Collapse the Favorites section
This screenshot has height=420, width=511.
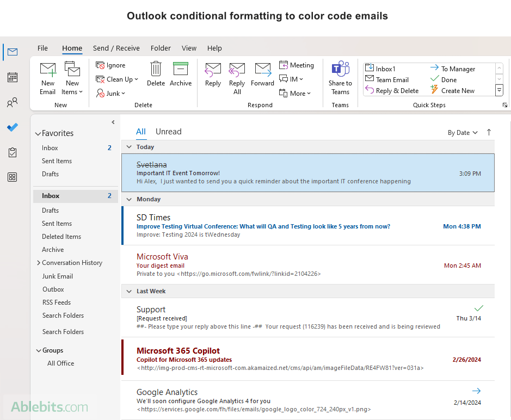pos(38,134)
